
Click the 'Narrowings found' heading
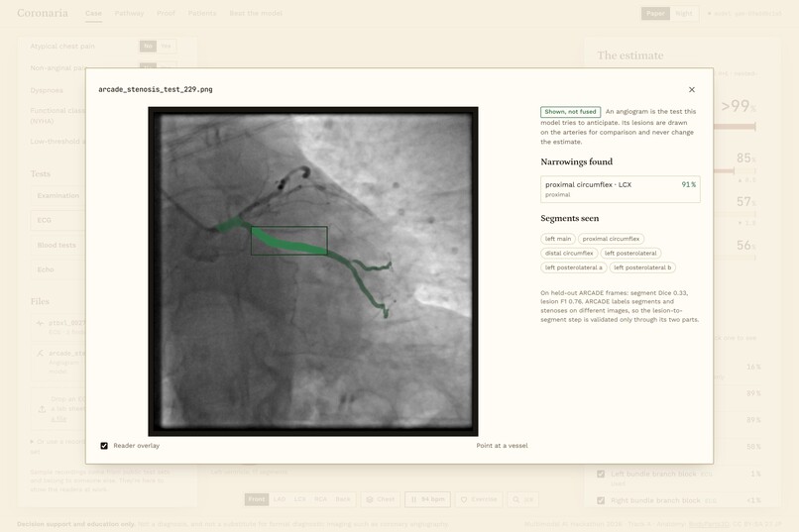click(x=576, y=161)
